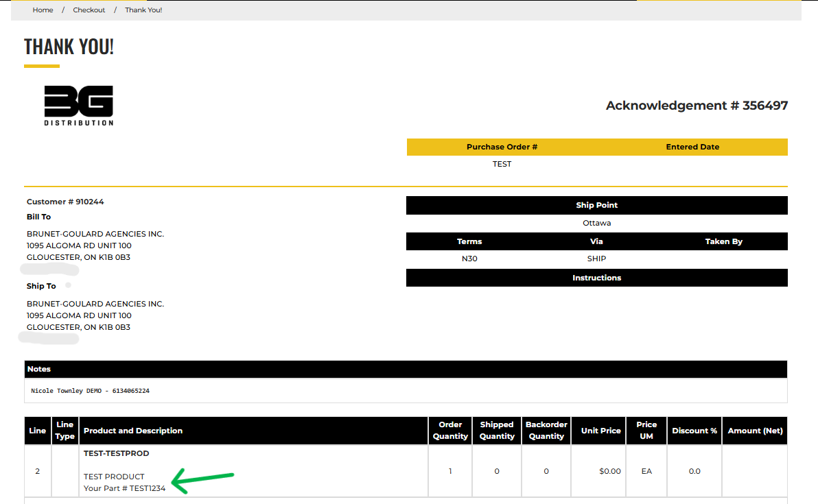Click the EA price unit cell
This screenshot has height=504, width=818.
[x=646, y=471]
